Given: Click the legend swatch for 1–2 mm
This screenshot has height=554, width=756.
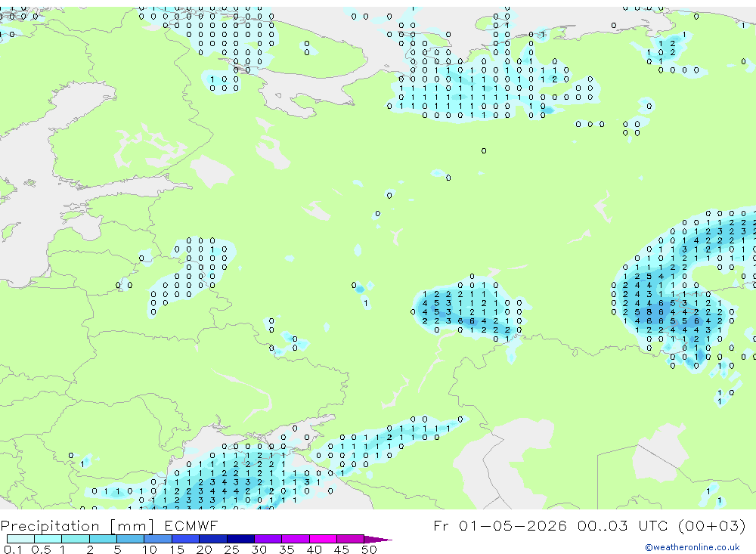Looking at the screenshot, I should point(76,539).
